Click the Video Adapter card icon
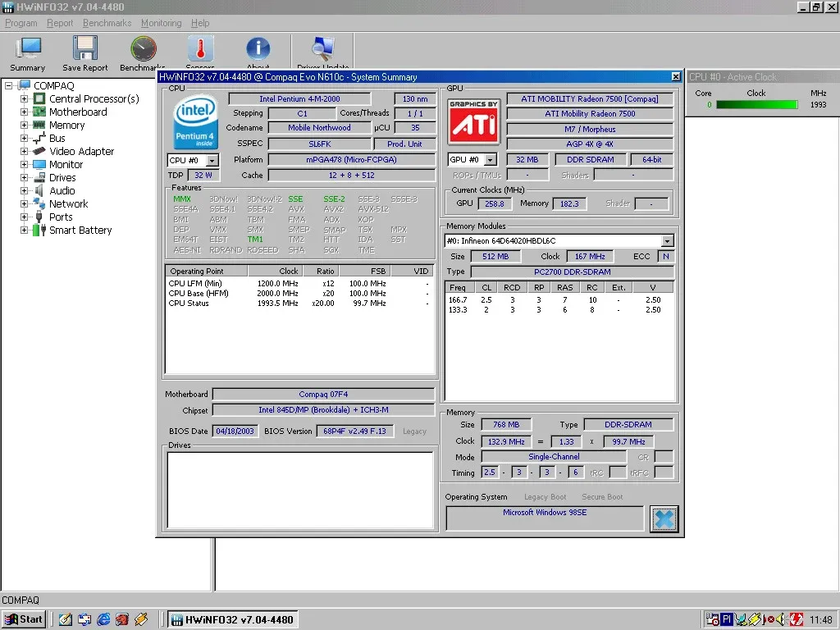The height and width of the screenshot is (630, 840). pos(39,151)
